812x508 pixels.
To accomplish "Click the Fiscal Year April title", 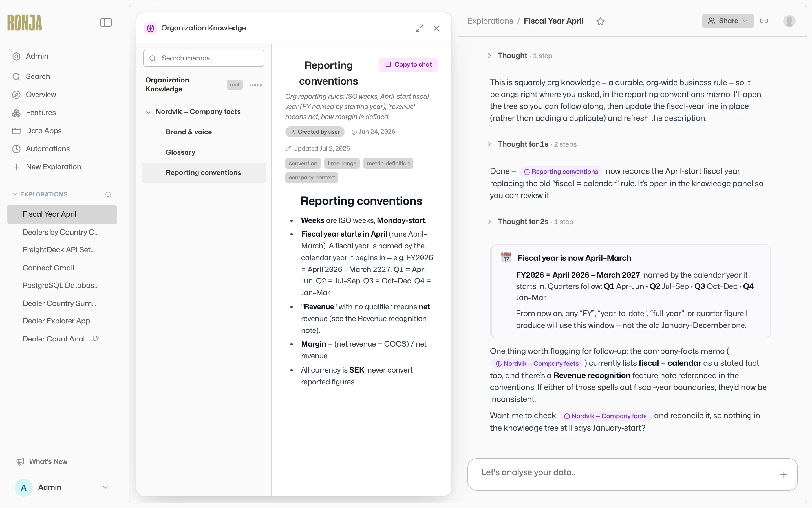I will [553, 21].
